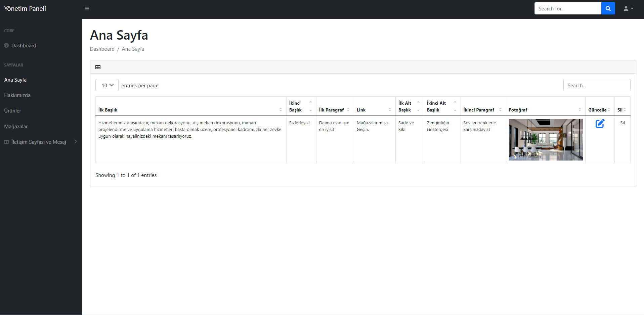Toggle sort order on İkinci Paragraf column
The image size is (644, 315).
tap(501, 109)
